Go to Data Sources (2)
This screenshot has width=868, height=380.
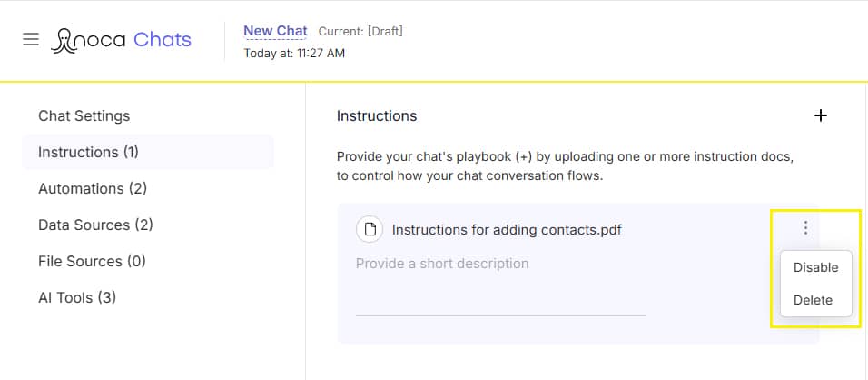pos(95,225)
